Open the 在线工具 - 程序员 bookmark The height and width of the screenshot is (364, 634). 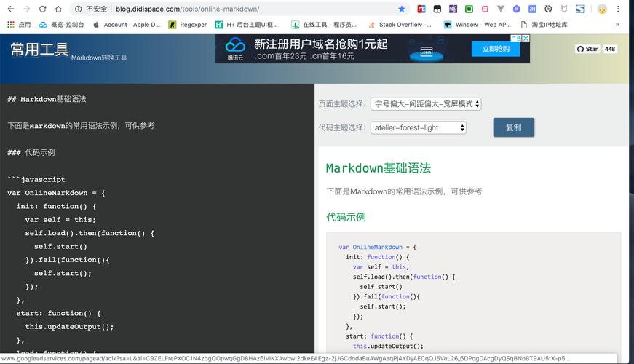[324, 25]
